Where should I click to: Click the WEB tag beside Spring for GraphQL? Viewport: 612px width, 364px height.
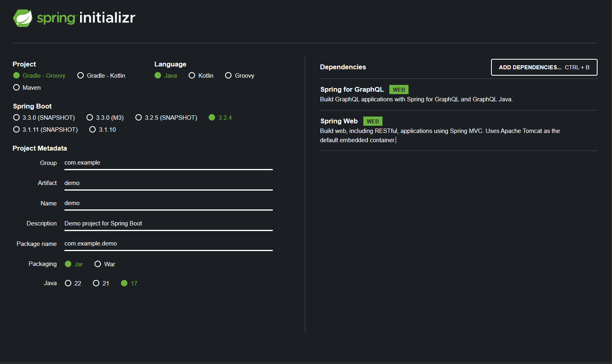pyautogui.click(x=399, y=90)
